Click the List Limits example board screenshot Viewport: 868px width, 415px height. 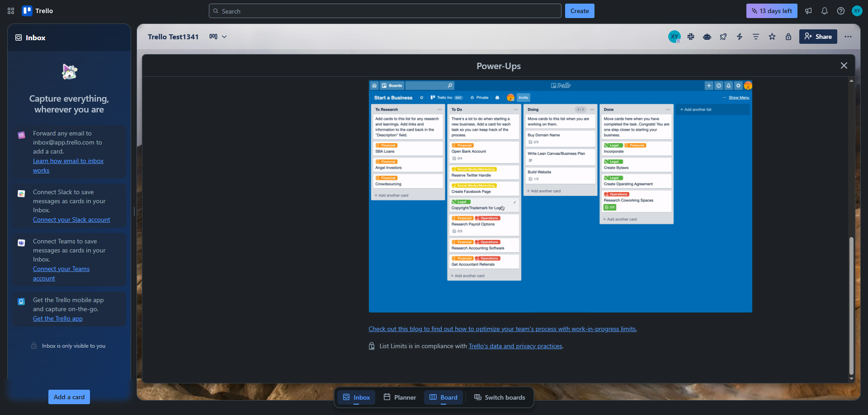pos(560,196)
